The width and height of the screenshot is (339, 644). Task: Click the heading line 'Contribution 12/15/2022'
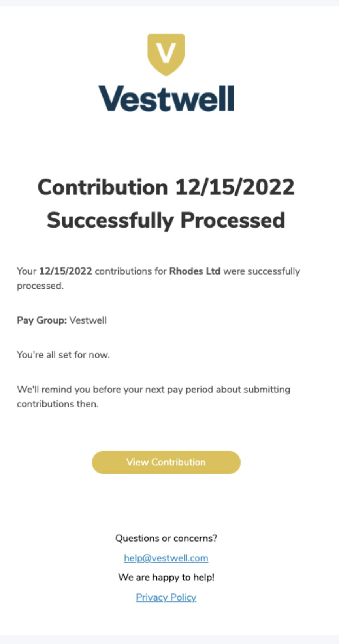pos(166,187)
